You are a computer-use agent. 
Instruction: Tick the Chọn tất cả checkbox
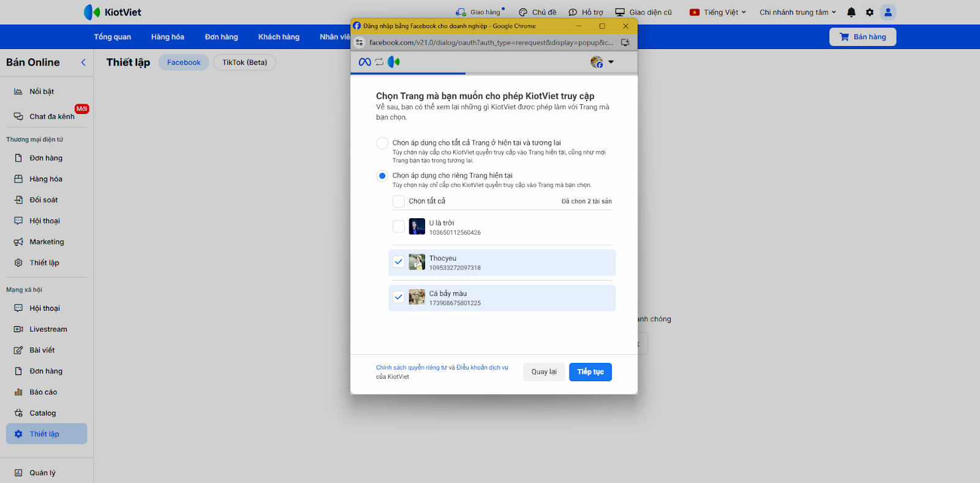pos(399,201)
